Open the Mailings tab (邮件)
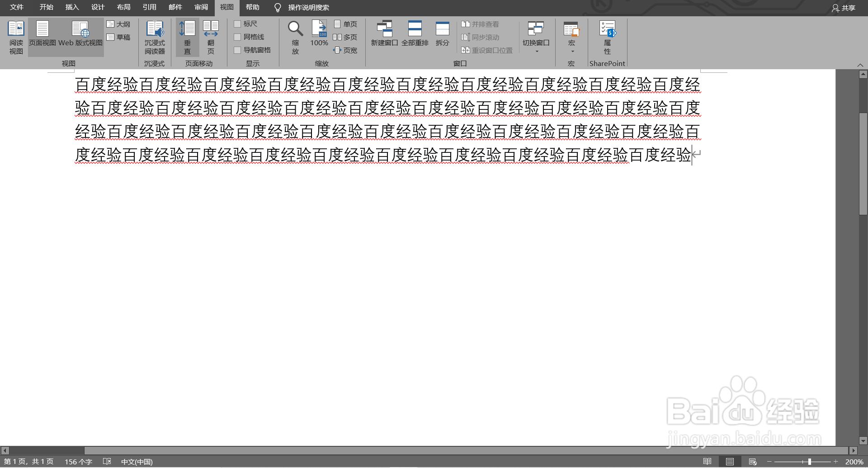This screenshot has height=468, width=868. (175, 7)
